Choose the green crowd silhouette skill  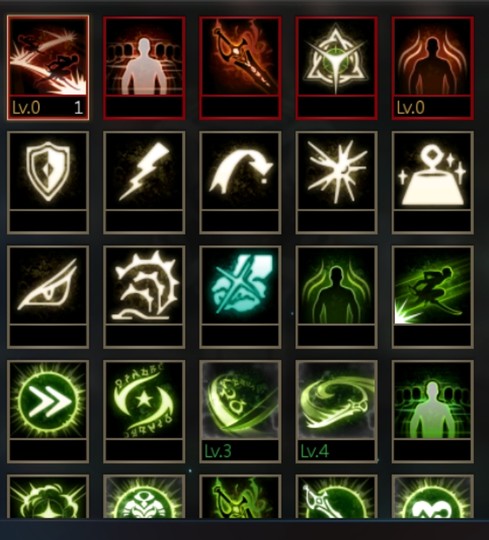coord(433,412)
